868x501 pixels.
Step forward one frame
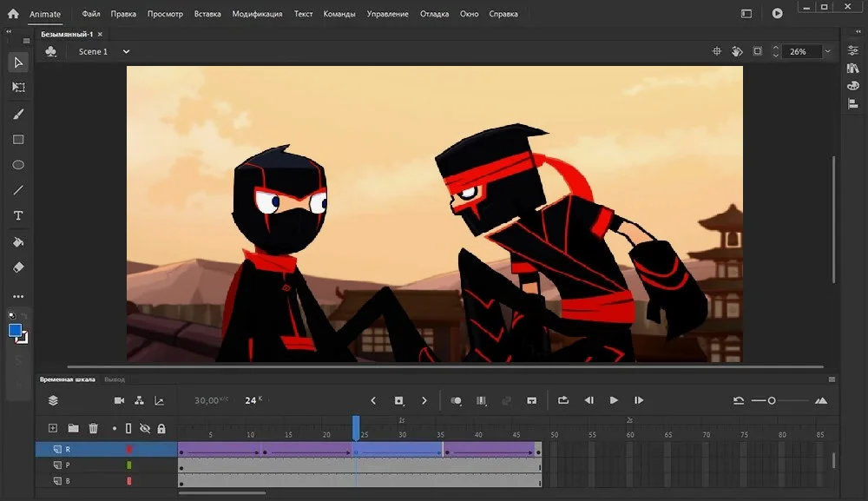pos(639,400)
